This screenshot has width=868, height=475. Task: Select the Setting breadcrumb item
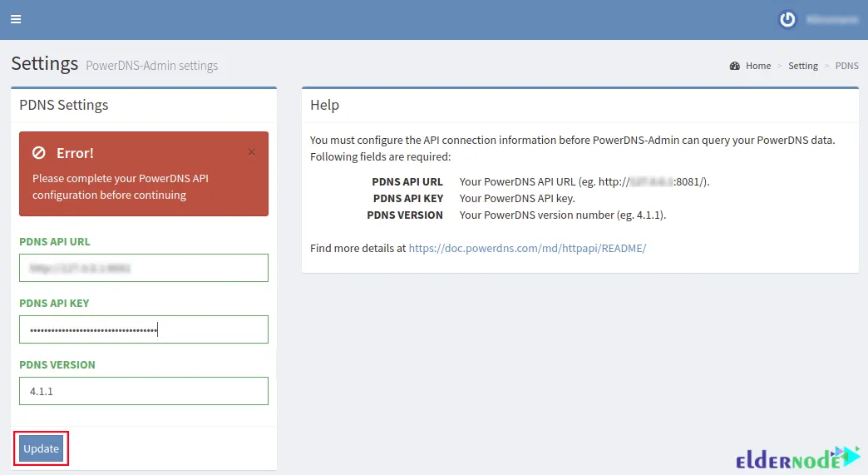coord(803,66)
